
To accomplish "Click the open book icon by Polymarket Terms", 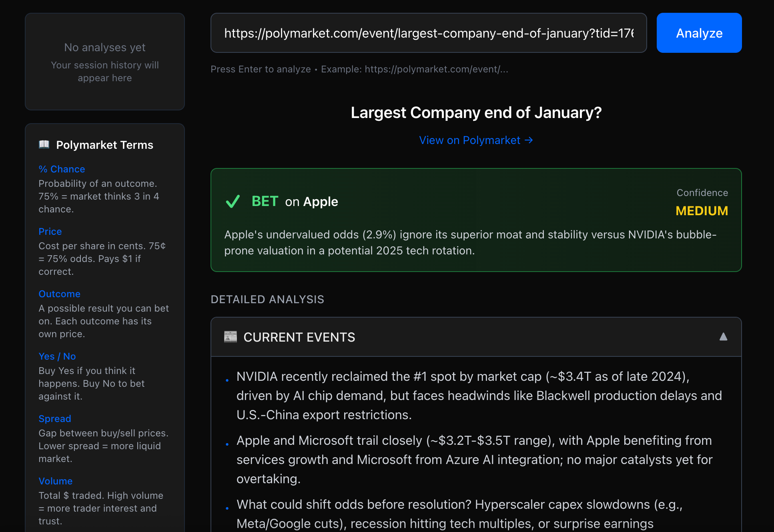I will pos(44,144).
